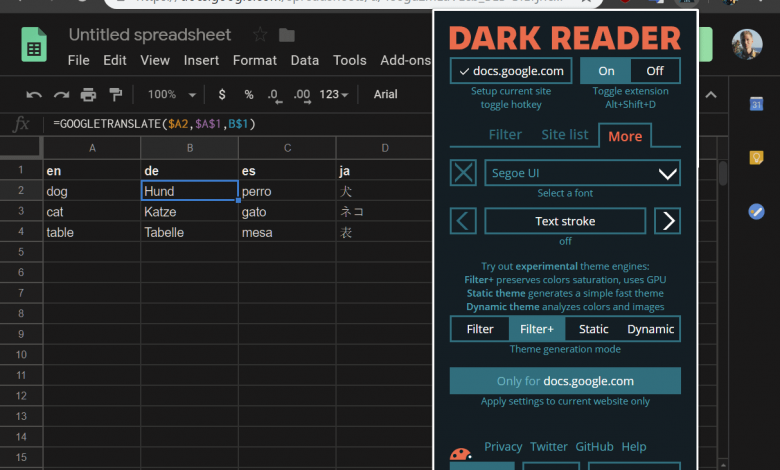Image resolution: width=780 pixels, height=470 pixels.
Task: Open Google Tasks side panel icon
Action: pos(756,211)
